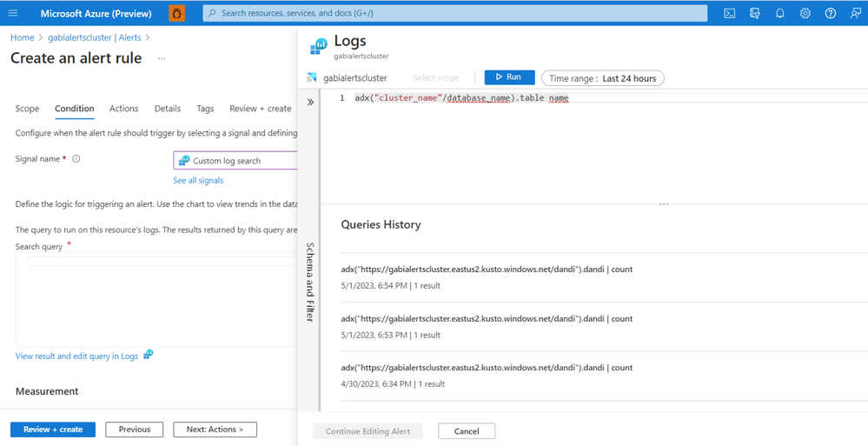Select the Condition tab
The width and height of the screenshot is (868, 446).
[74, 109]
